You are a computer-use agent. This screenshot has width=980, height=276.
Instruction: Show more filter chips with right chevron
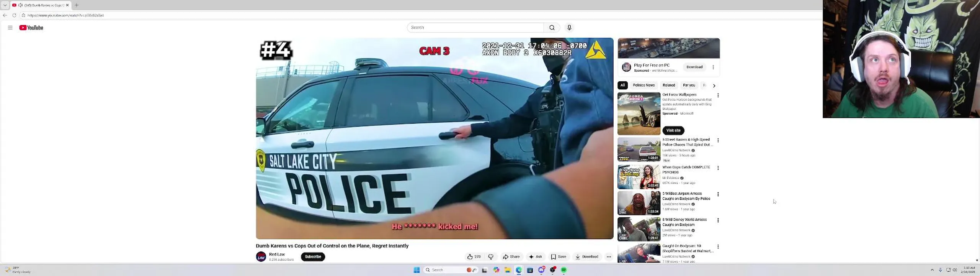pos(714,85)
